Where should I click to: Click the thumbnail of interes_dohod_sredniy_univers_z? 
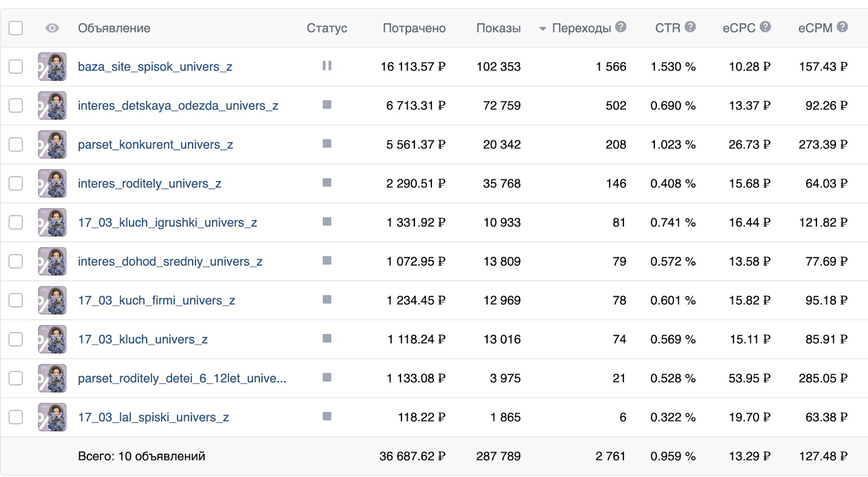pyautogui.click(x=52, y=261)
